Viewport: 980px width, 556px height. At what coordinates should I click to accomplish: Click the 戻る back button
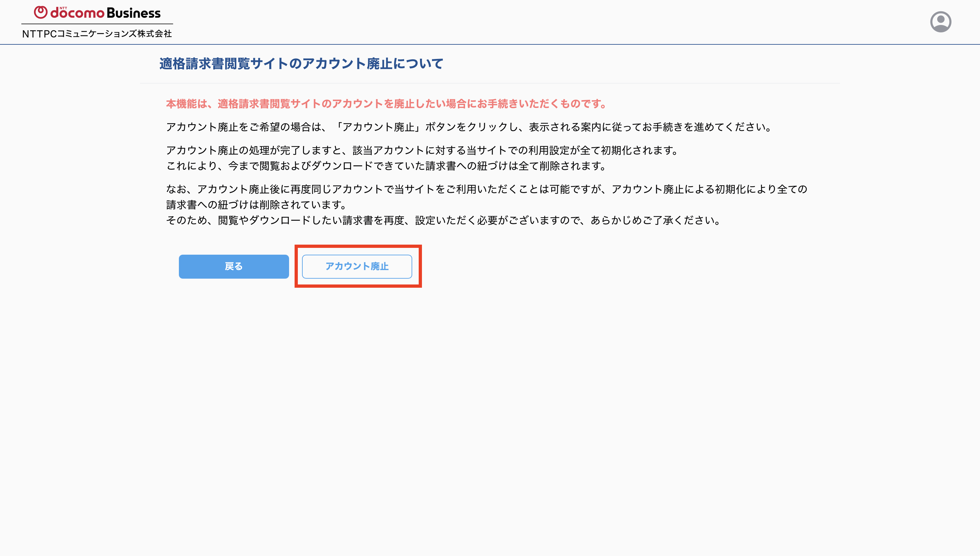coord(234,266)
